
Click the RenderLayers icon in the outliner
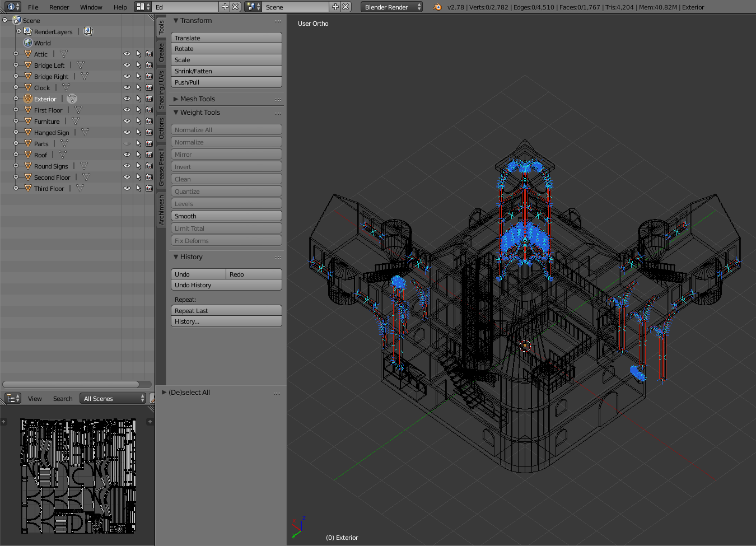point(28,32)
